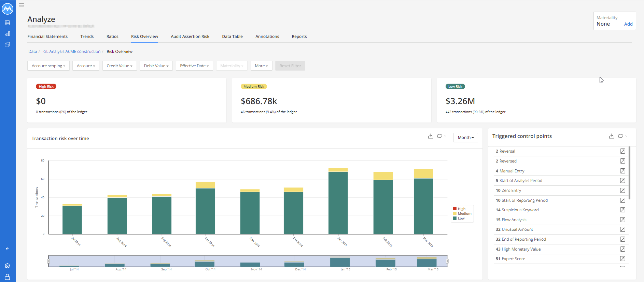Viewport: 644px width, 282px height.
Task: Switch to Data Table tab
Action: [233, 37]
